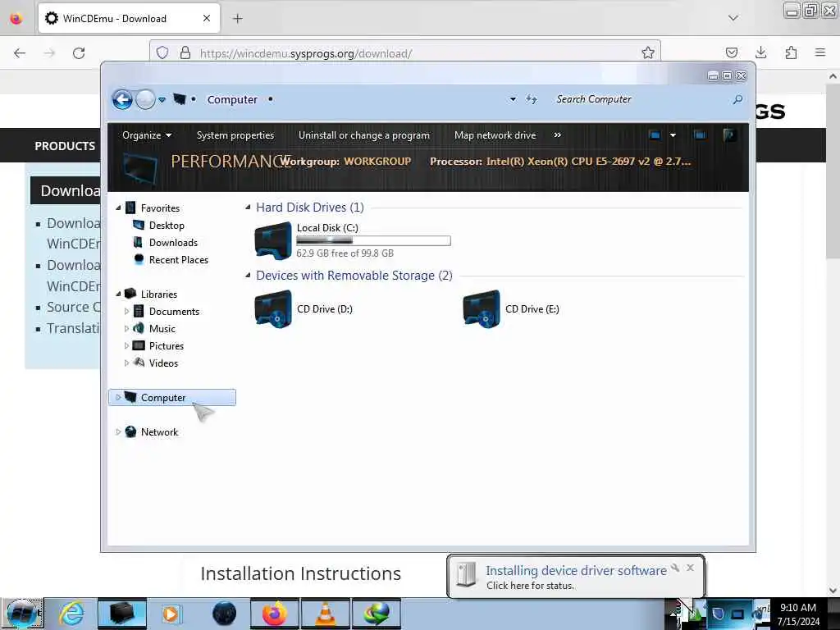840x630 pixels.
Task: Open a new Firefox tab
Action: (x=237, y=19)
